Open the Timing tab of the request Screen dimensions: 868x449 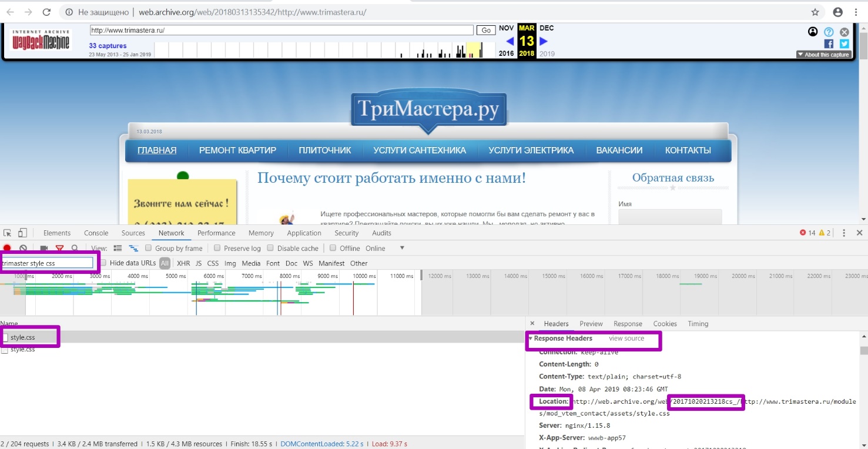pyautogui.click(x=698, y=323)
